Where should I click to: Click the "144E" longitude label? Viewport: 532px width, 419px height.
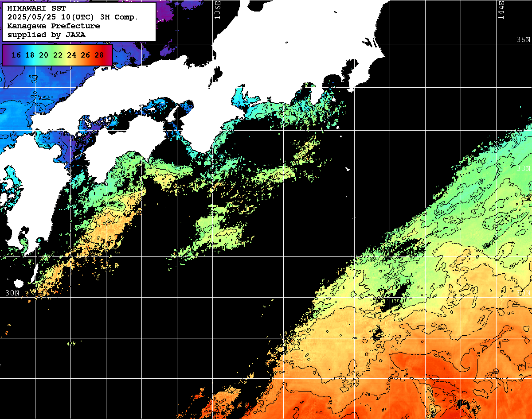[501, 10]
